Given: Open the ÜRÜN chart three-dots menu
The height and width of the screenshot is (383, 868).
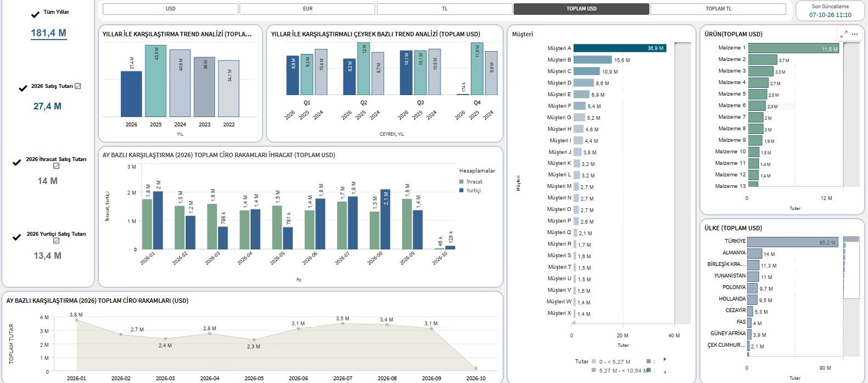Looking at the screenshot, I should click(855, 34).
